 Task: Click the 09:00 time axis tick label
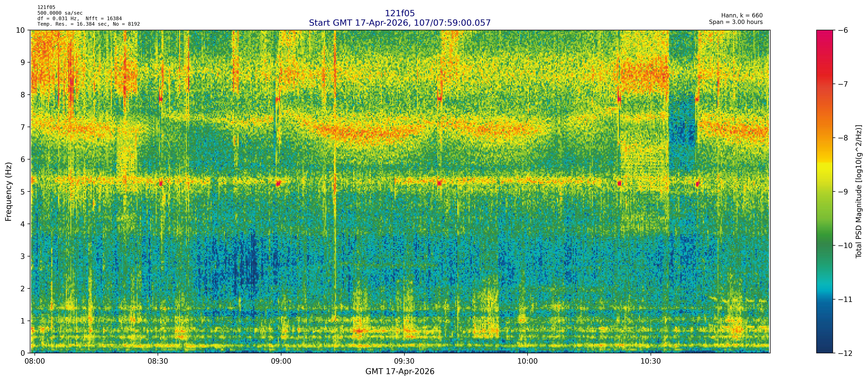point(281,361)
